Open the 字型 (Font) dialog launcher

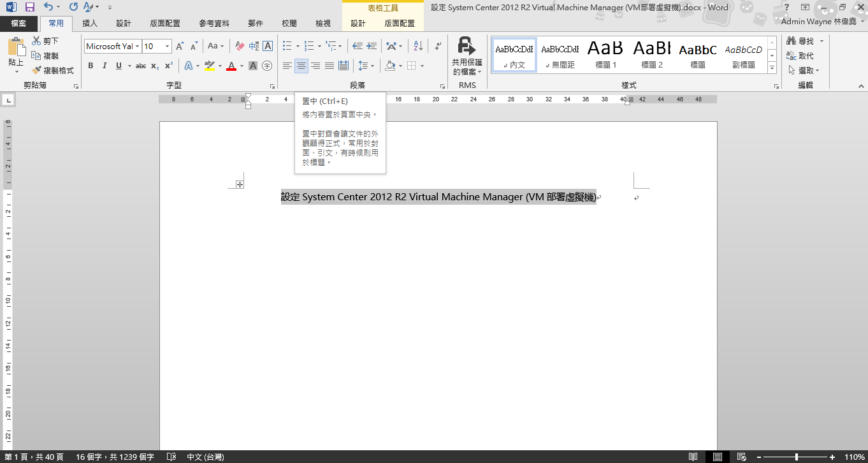coord(272,86)
